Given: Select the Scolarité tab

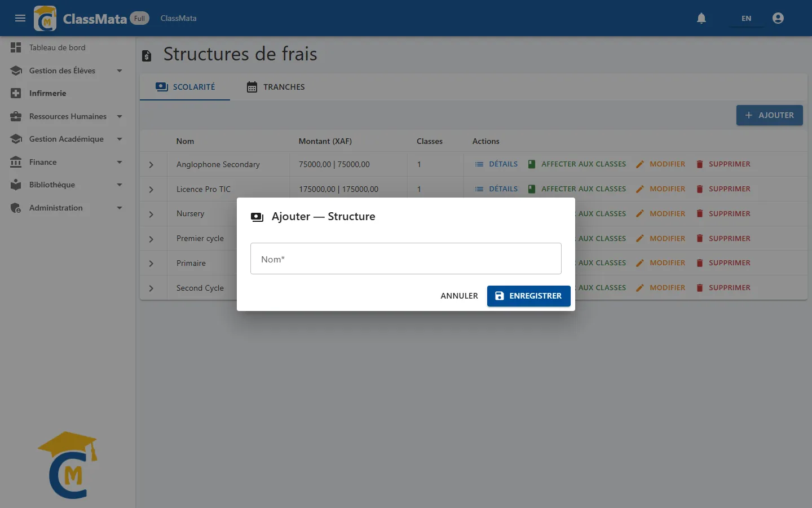Looking at the screenshot, I should (185, 87).
